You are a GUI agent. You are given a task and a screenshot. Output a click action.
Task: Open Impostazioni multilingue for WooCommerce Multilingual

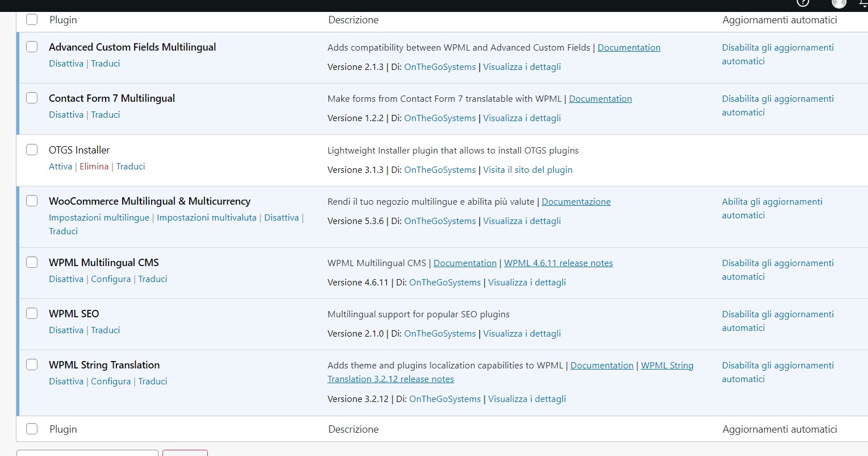click(x=99, y=217)
